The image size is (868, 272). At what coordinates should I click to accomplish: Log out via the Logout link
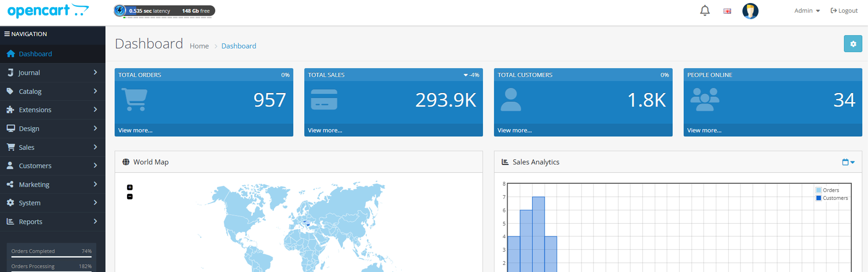point(844,11)
